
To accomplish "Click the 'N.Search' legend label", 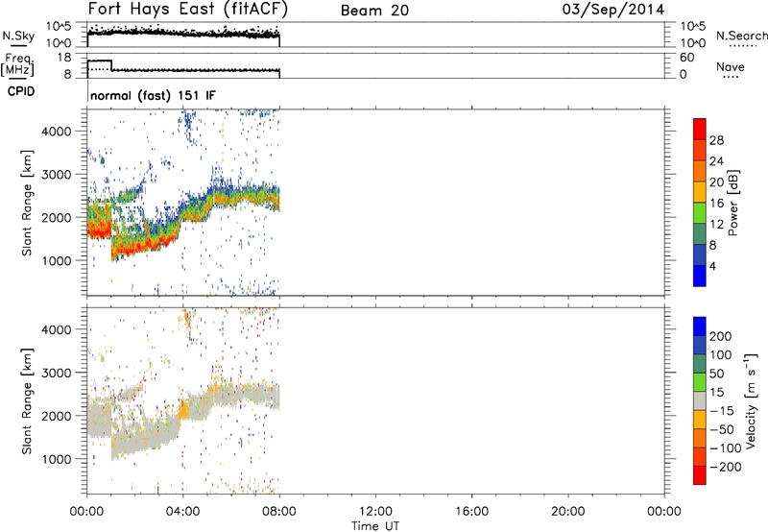I will (x=741, y=36).
